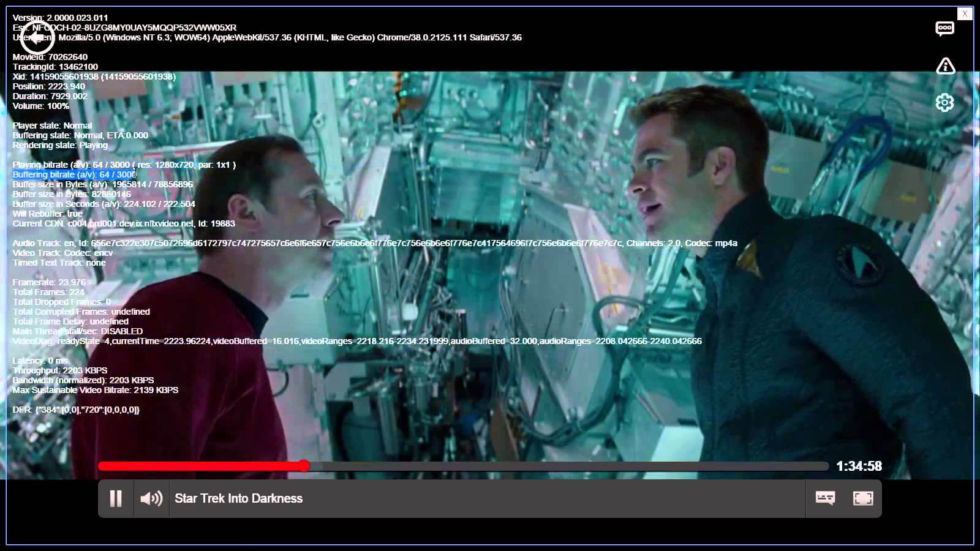Click the Playing bitrate line
This screenshot has height=551, width=980.
point(124,165)
